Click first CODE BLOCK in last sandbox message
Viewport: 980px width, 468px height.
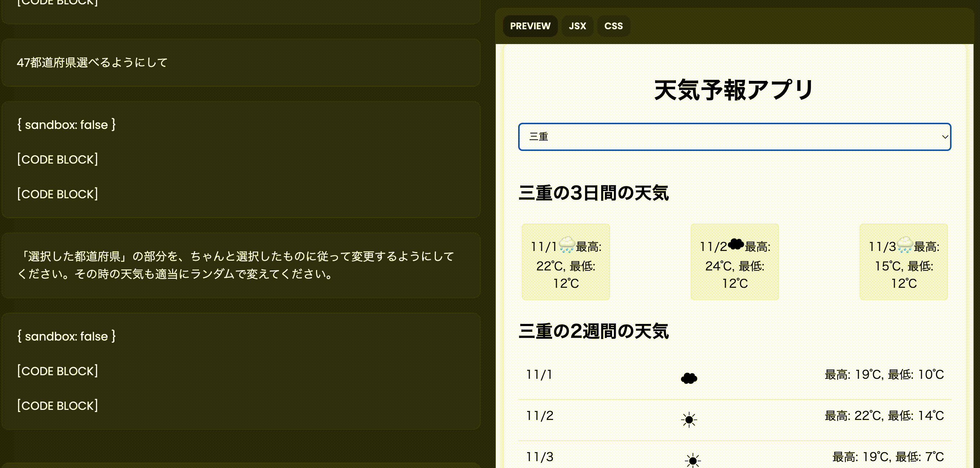[x=57, y=371]
